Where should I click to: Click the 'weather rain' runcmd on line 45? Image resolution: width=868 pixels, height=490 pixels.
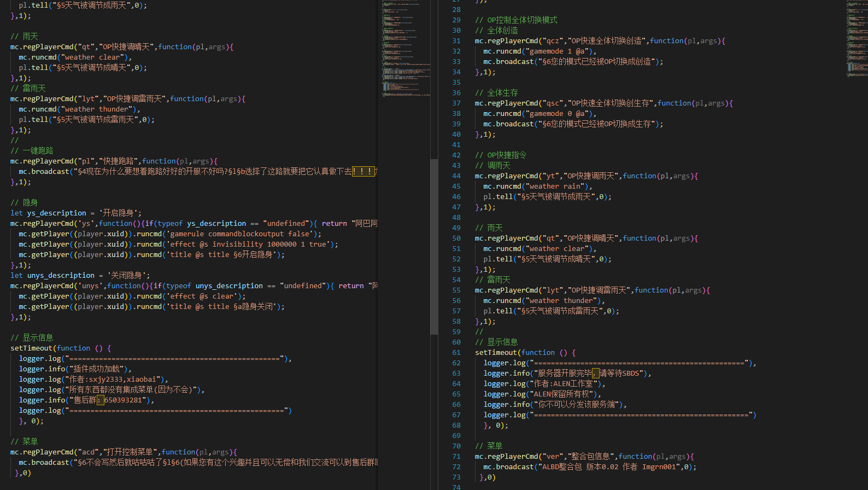coord(538,186)
